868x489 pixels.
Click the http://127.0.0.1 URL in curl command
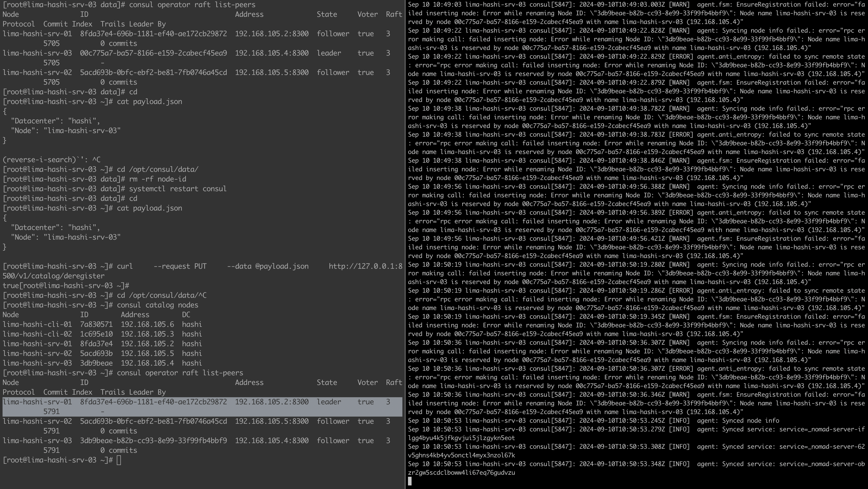point(365,266)
